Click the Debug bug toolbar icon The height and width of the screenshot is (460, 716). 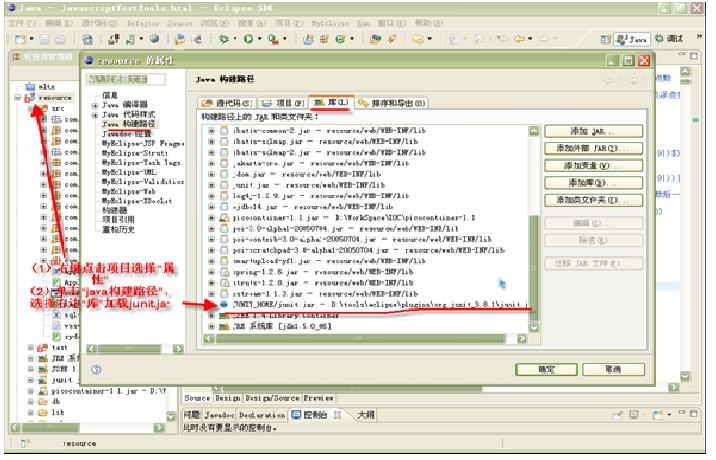[224, 39]
